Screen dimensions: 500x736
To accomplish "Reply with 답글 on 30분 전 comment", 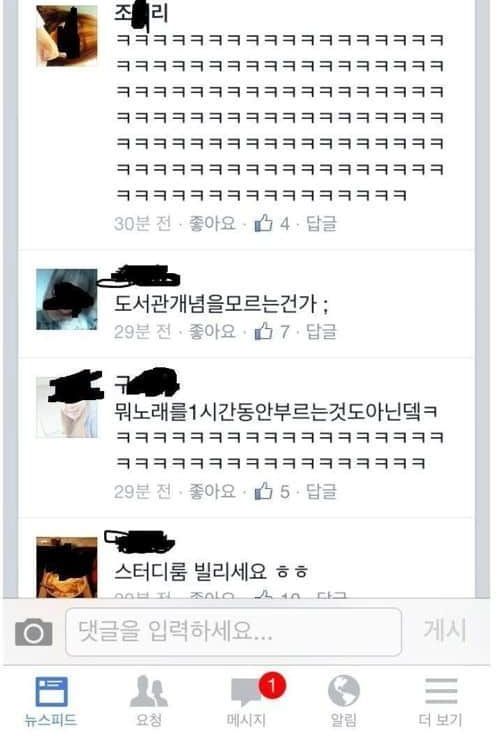I will [x=322, y=223].
